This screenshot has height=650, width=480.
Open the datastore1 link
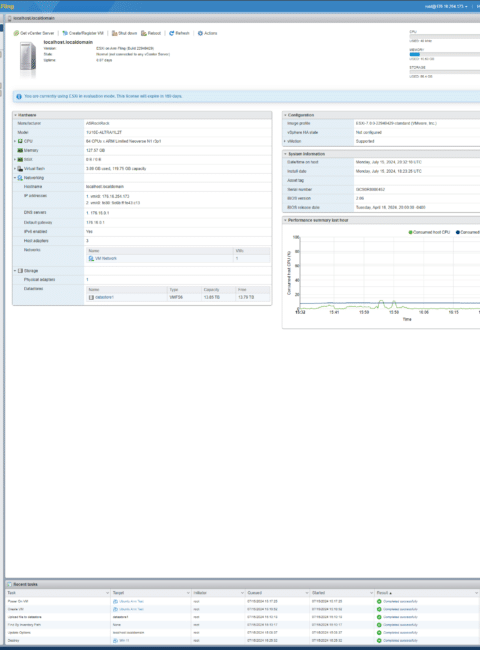coord(104,298)
